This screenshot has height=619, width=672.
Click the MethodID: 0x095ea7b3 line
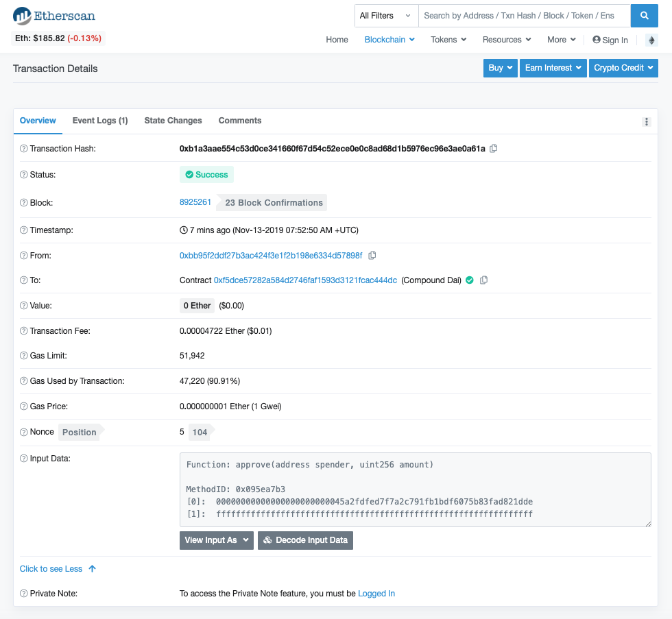pos(235,489)
